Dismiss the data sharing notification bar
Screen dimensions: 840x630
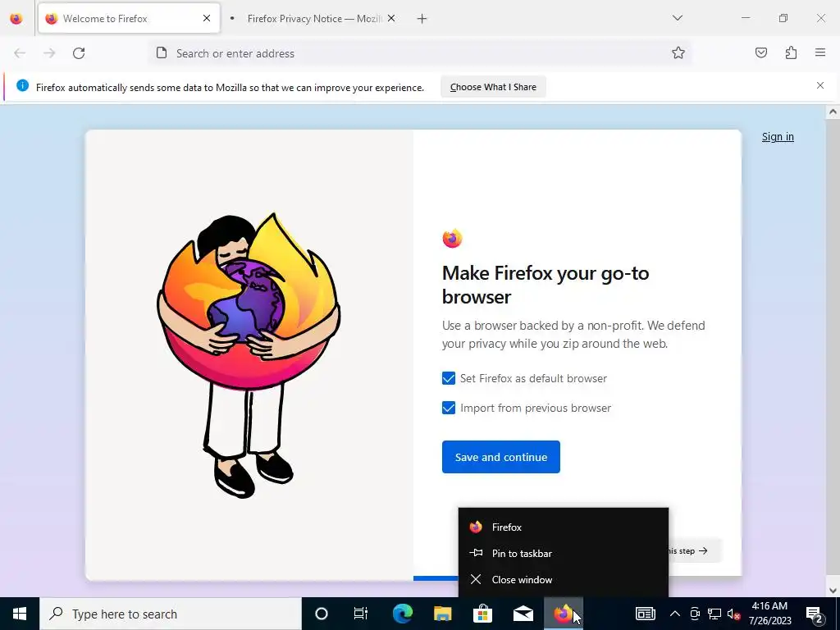coord(820,85)
